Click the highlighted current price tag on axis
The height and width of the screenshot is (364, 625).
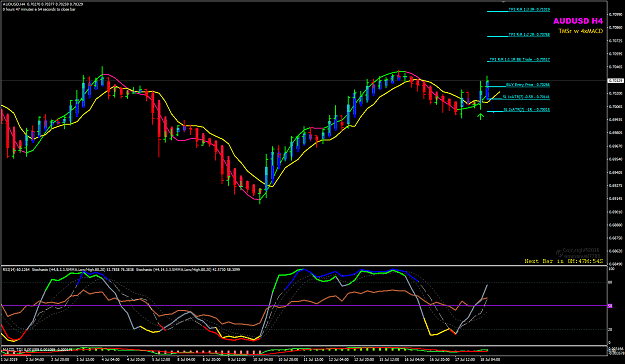[615, 81]
